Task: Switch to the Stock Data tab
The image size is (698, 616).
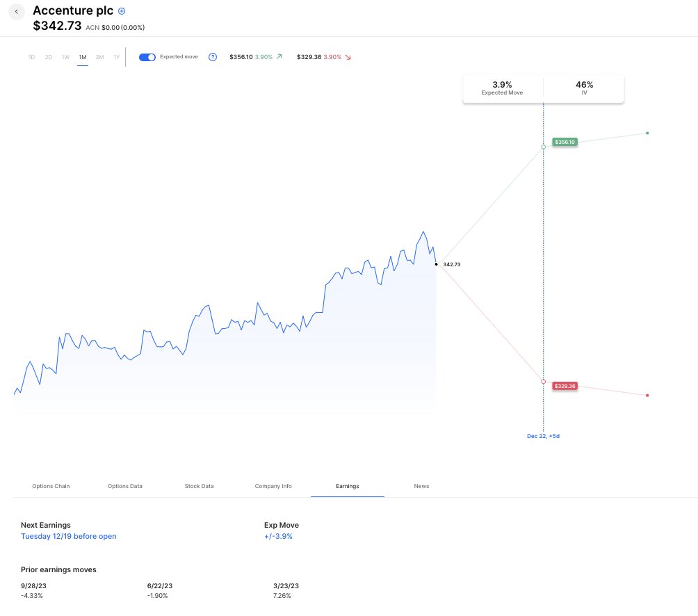Action: coord(199,486)
